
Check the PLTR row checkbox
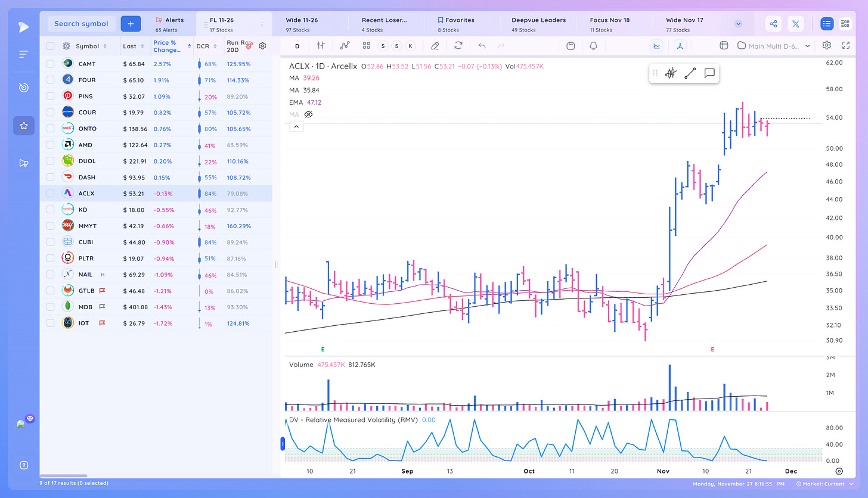51,258
